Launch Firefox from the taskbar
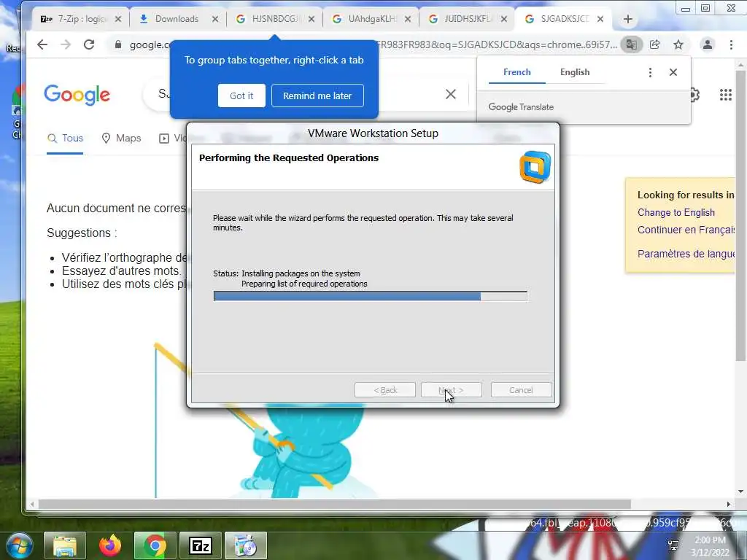The image size is (747, 560). (110, 545)
